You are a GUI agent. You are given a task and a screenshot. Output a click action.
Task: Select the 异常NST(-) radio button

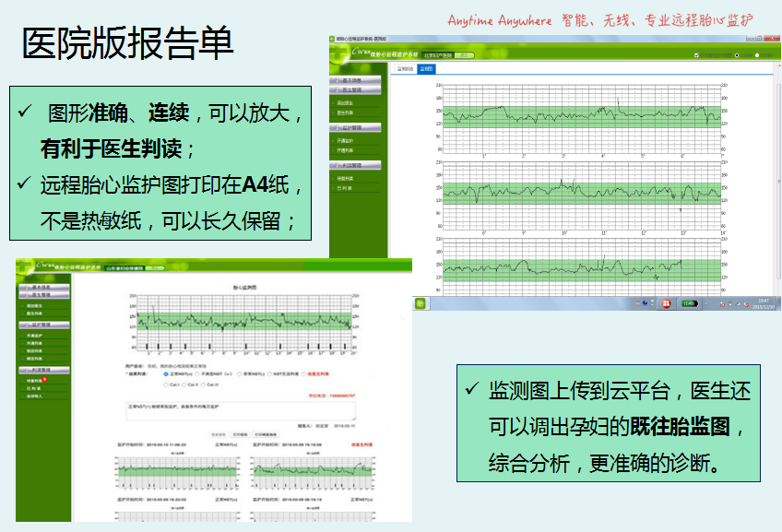240,374
